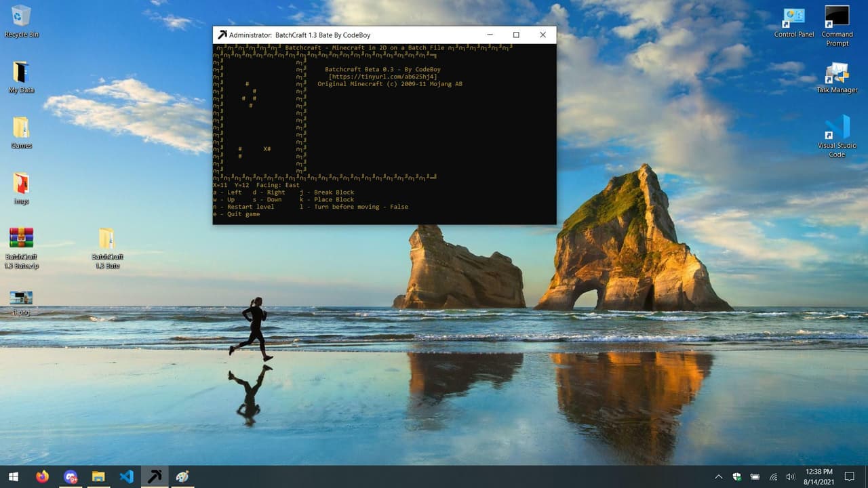Maximize the BatchCraft window

coord(516,35)
